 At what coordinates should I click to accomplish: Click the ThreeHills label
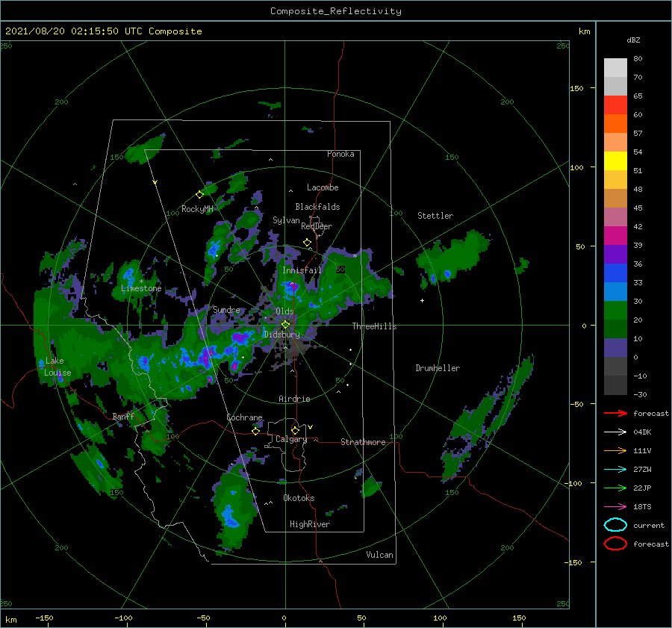[375, 326]
